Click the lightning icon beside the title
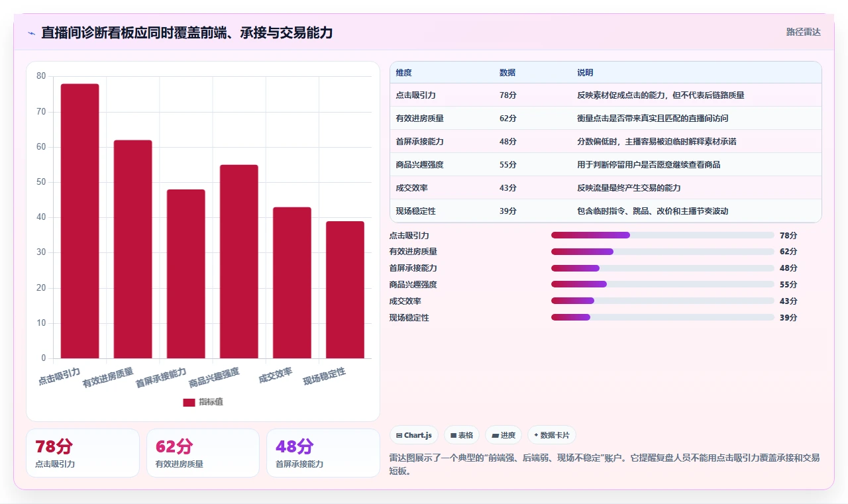 tap(32, 32)
